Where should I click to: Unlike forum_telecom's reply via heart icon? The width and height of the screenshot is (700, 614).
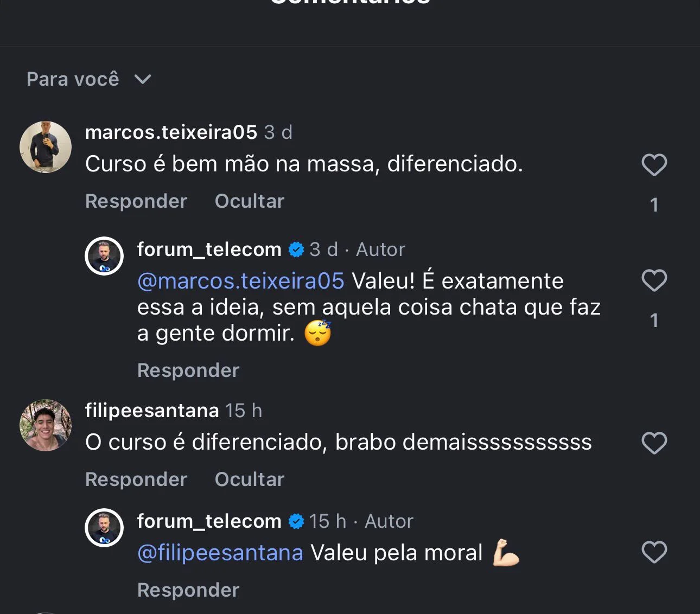654,280
